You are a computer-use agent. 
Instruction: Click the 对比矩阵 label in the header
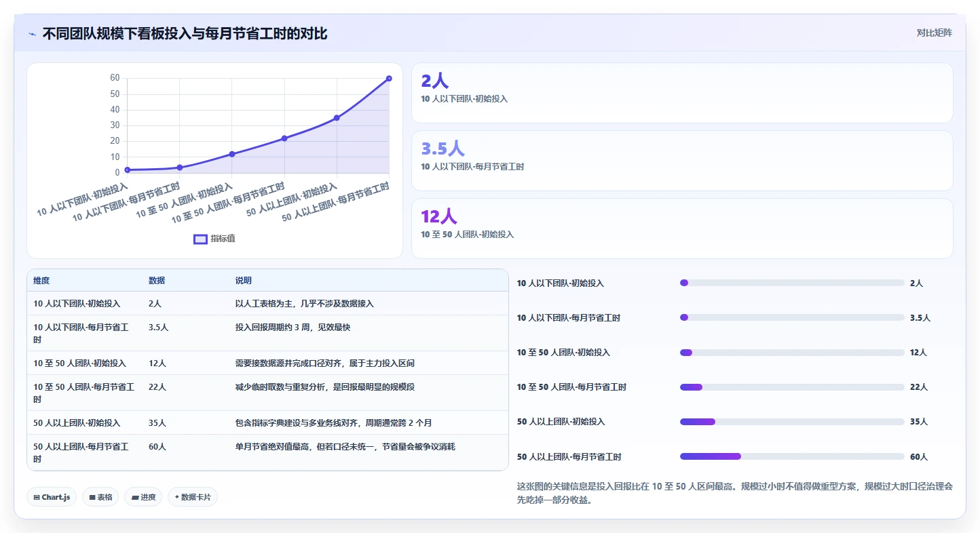click(x=934, y=33)
